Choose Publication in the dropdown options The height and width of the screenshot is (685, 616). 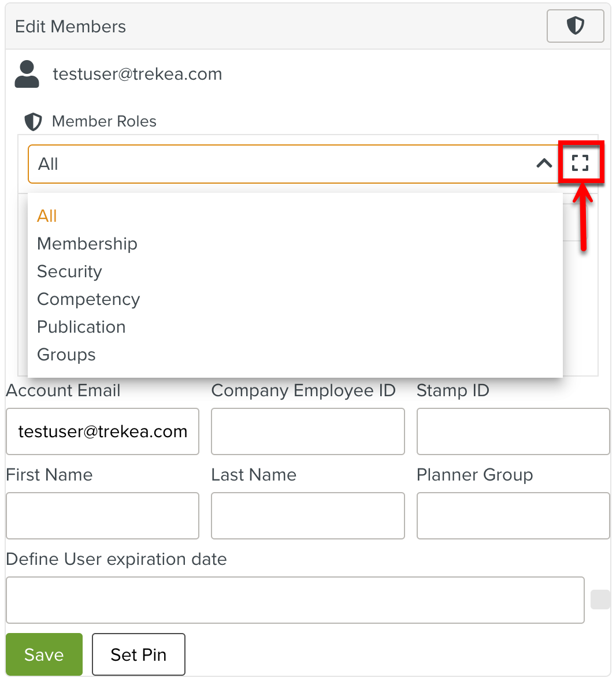pos(81,327)
